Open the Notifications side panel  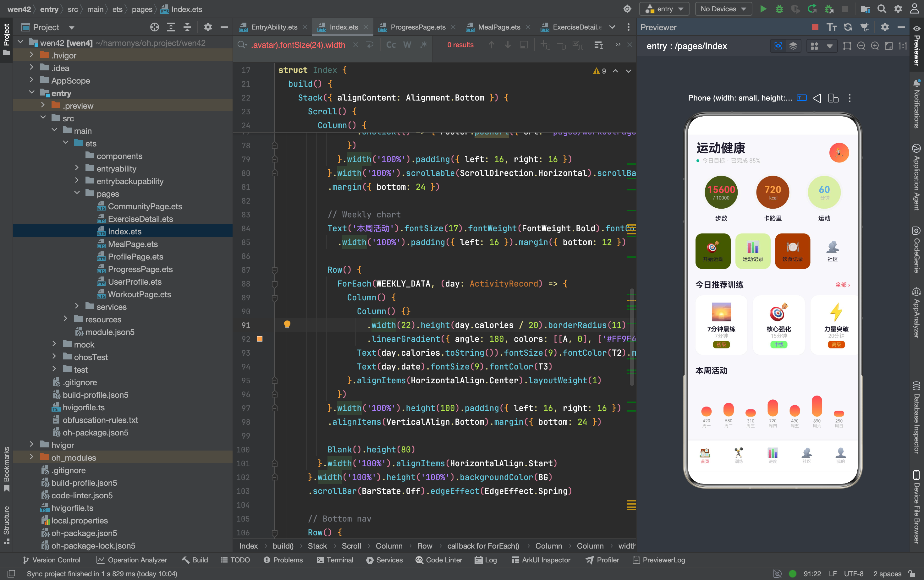click(x=916, y=104)
